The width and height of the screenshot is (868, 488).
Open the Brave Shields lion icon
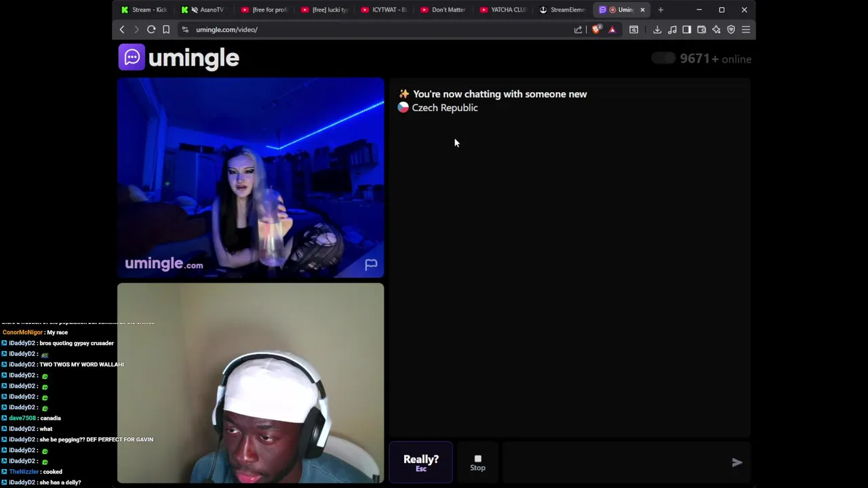click(x=596, y=30)
